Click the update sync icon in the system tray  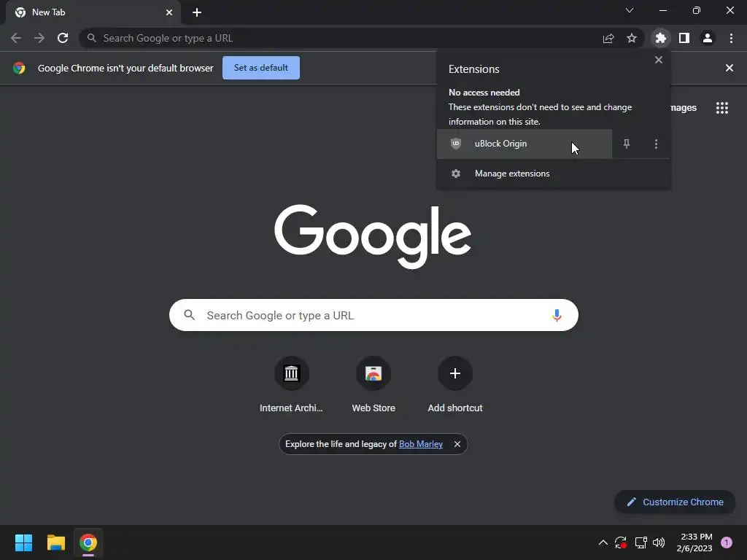pos(620,542)
